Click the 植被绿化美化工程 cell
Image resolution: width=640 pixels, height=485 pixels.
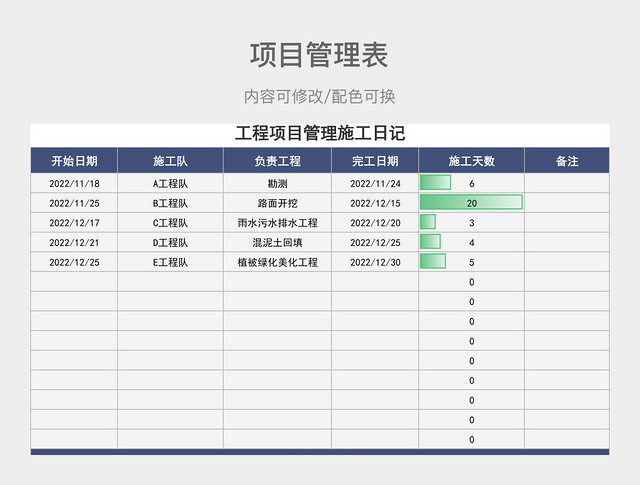278,262
